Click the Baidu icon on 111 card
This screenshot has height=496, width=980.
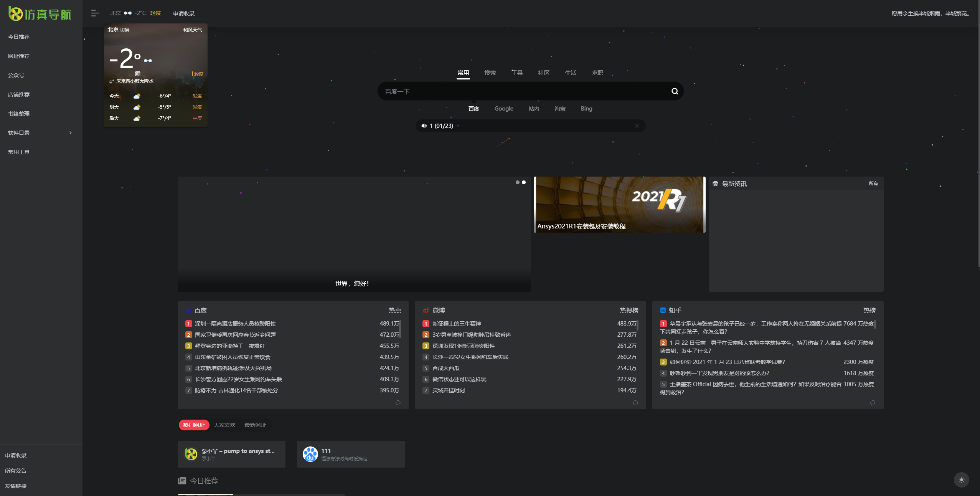310,454
